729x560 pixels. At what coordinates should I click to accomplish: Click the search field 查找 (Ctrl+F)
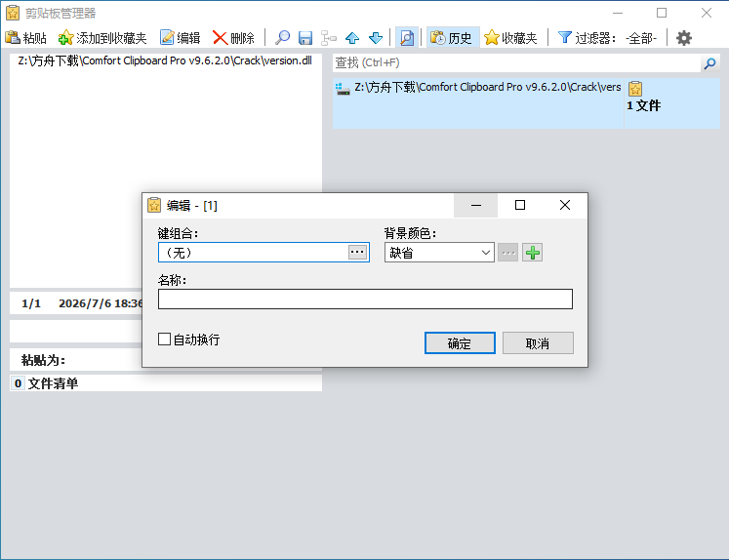(516, 62)
